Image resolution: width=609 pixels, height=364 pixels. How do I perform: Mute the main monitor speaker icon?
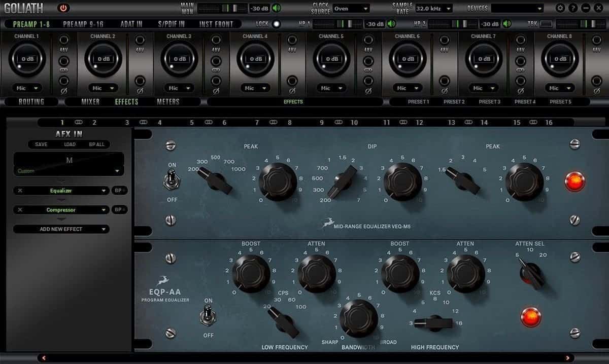click(x=276, y=8)
